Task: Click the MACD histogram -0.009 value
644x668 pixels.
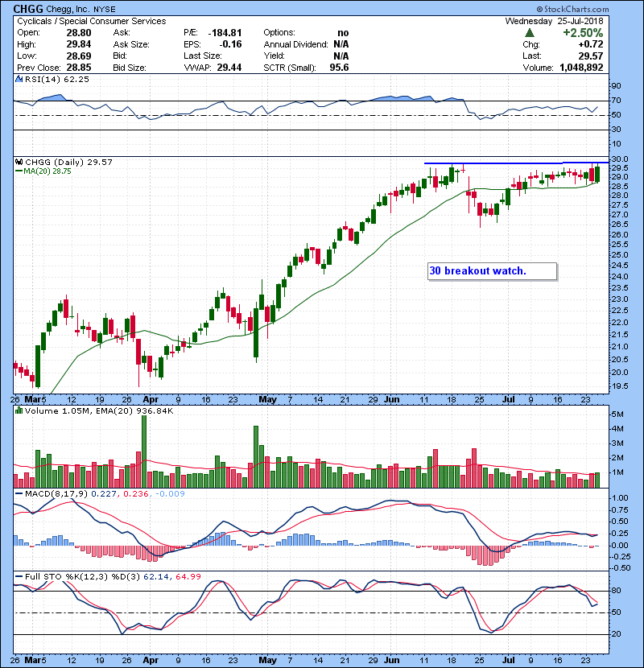Action: click(170, 494)
